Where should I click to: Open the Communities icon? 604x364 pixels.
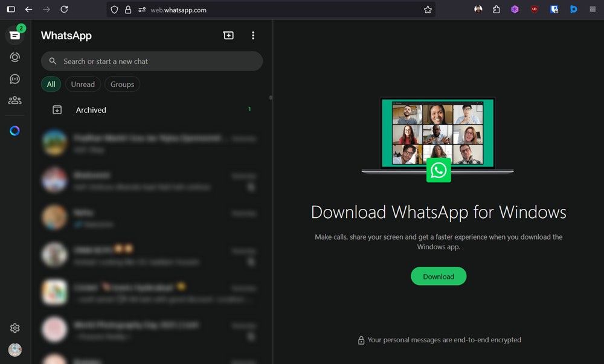point(14,100)
